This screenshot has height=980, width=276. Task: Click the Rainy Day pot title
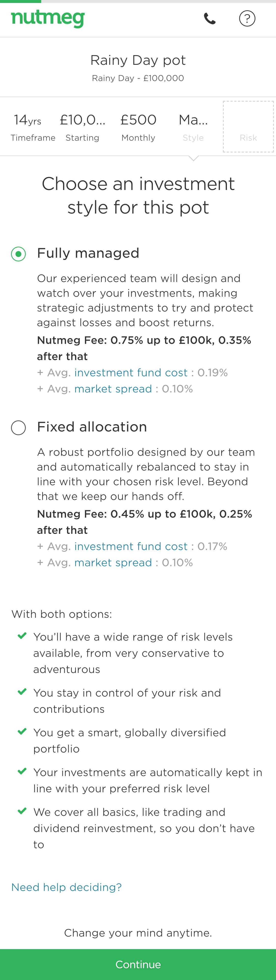tap(138, 60)
